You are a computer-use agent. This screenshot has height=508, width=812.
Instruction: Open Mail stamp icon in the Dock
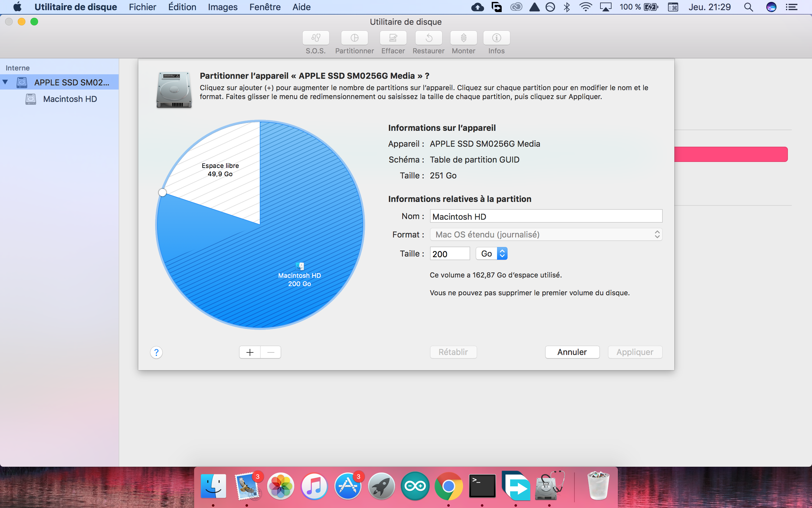pos(247,486)
